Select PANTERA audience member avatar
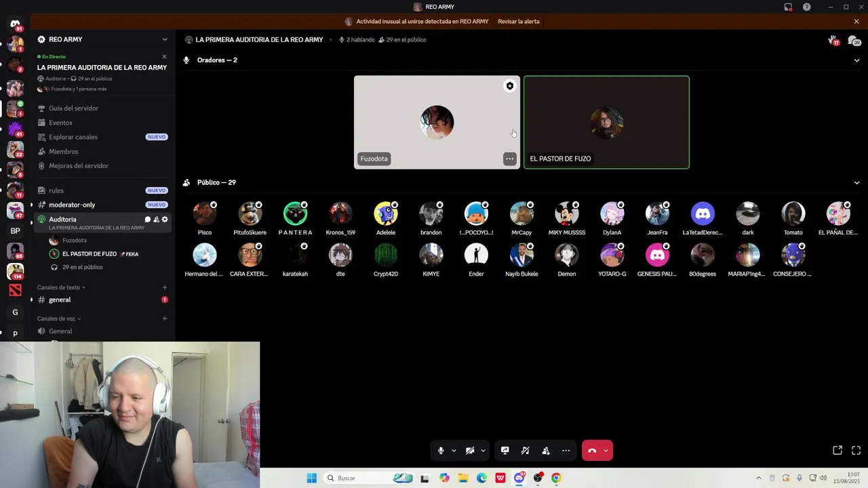This screenshot has height=488, width=868. click(x=295, y=213)
